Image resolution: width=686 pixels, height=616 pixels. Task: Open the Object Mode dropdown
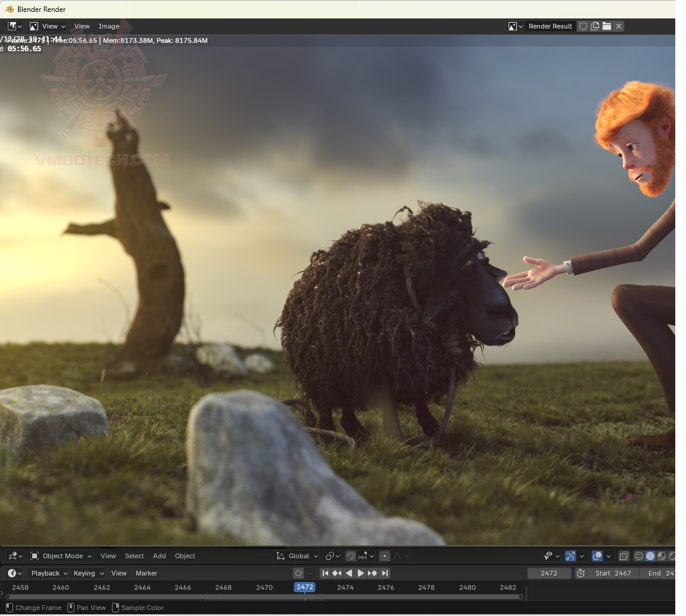61,556
